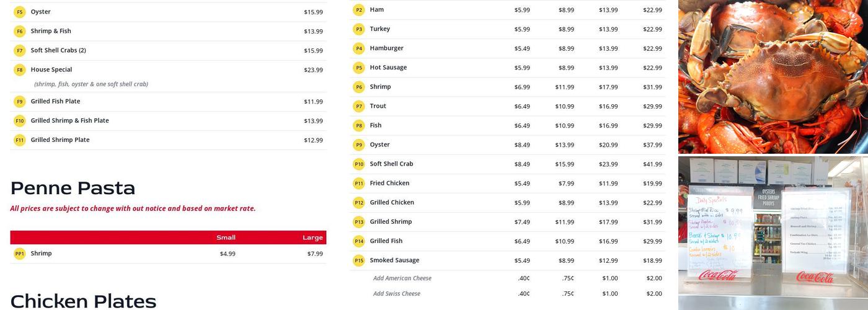Viewport: 868px width, 310px height.
Task: Click the P2 Ham badge
Action: point(359,10)
